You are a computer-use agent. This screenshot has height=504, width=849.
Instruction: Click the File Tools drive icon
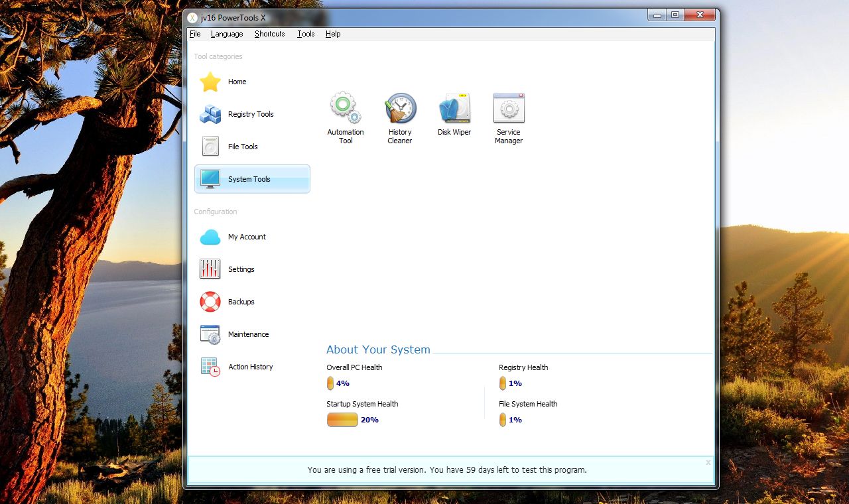210,147
